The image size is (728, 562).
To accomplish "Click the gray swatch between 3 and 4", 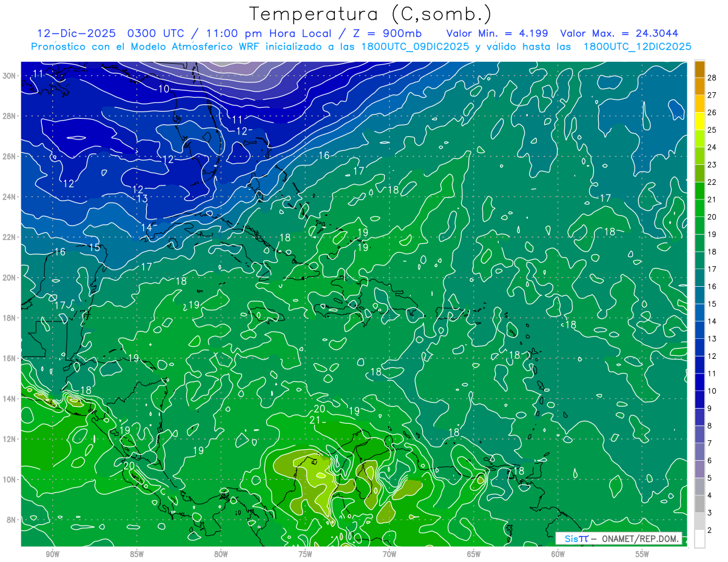I will (x=699, y=504).
